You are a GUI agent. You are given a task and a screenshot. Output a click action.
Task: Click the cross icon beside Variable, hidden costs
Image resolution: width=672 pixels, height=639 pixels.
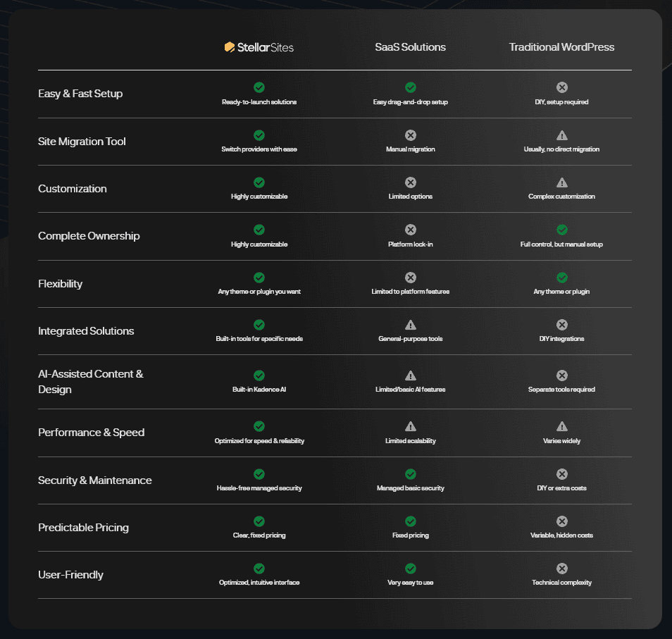(561, 521)
